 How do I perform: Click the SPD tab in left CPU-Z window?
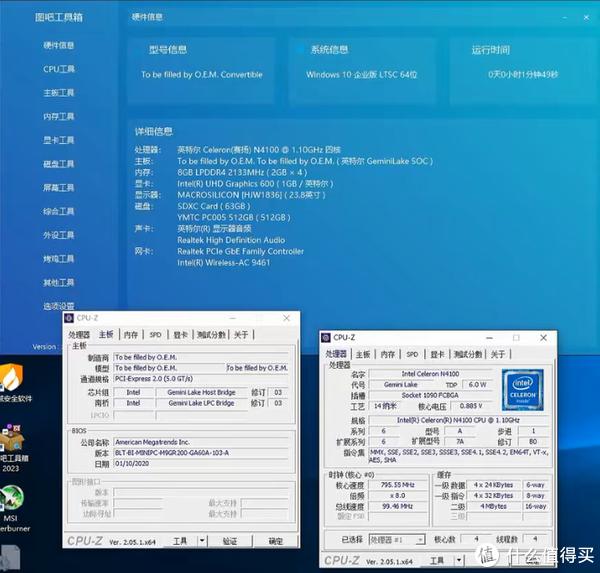155,335
